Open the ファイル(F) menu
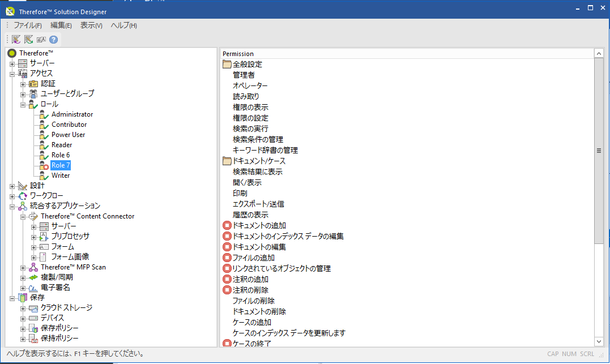This screenshot has height=364, width=610. (x=28, y=25)
